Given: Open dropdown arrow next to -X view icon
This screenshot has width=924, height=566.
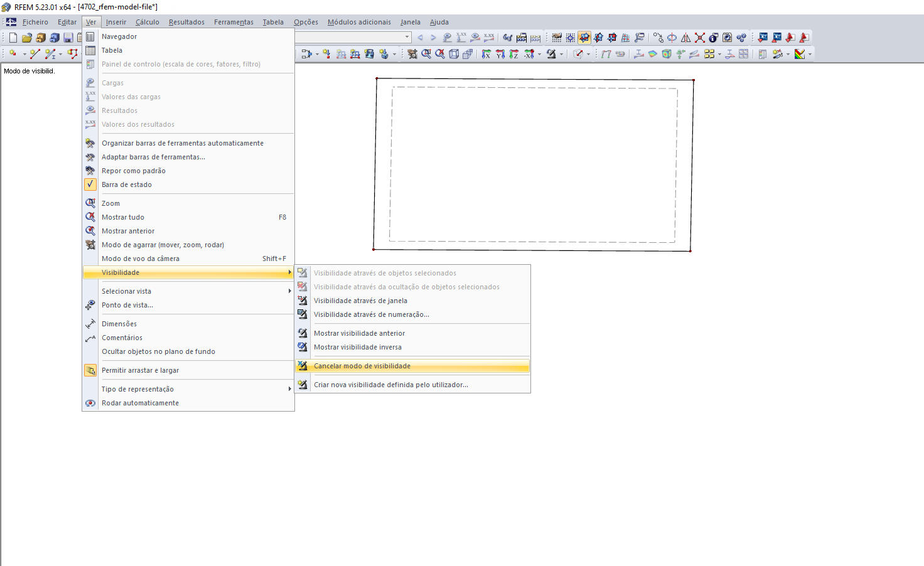Looking at the screenshot, I should point(539,55).
